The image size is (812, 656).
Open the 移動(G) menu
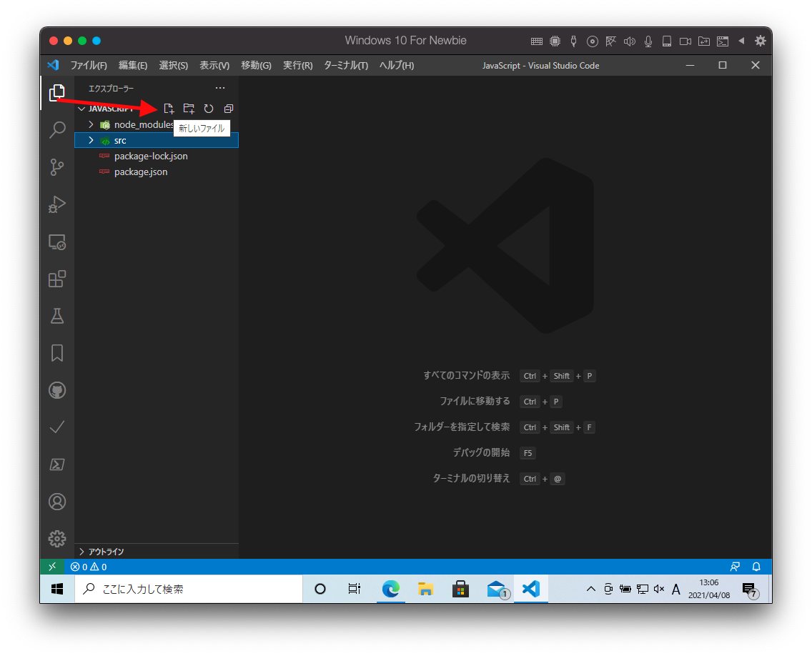[x=256, y=65]
